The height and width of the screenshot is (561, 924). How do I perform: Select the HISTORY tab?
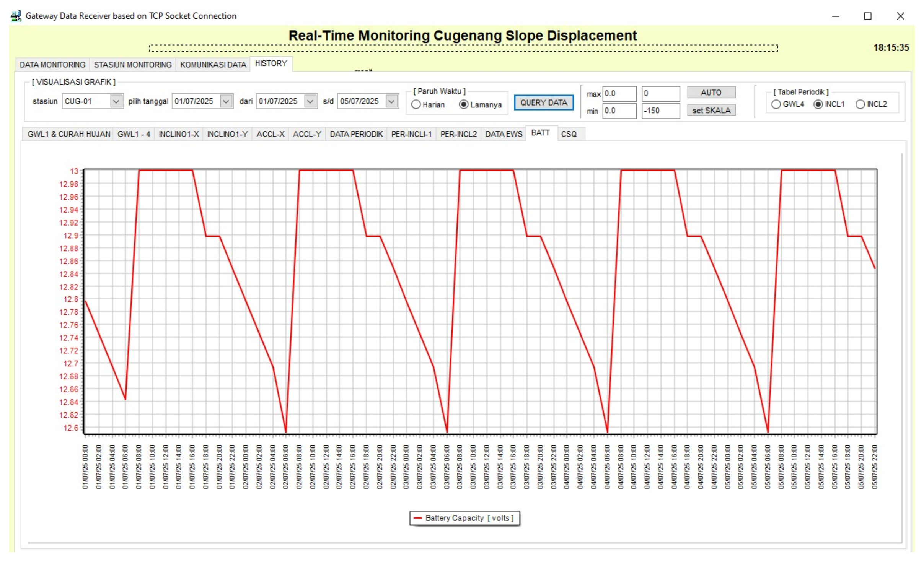click(x=271, y=63)
